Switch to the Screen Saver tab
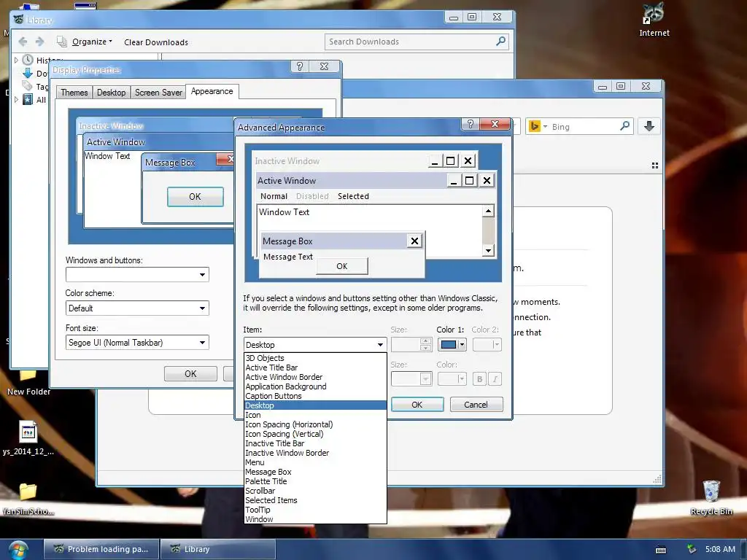 pos(158,93)
